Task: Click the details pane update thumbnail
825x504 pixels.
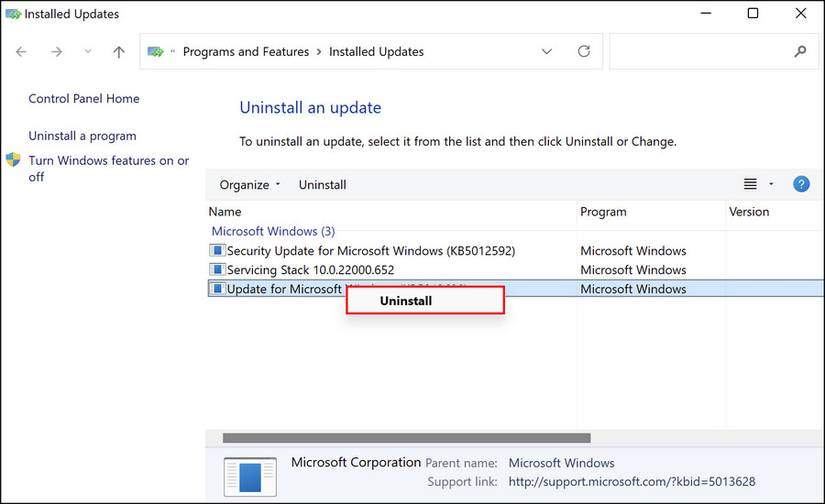Action: (250, 477)
